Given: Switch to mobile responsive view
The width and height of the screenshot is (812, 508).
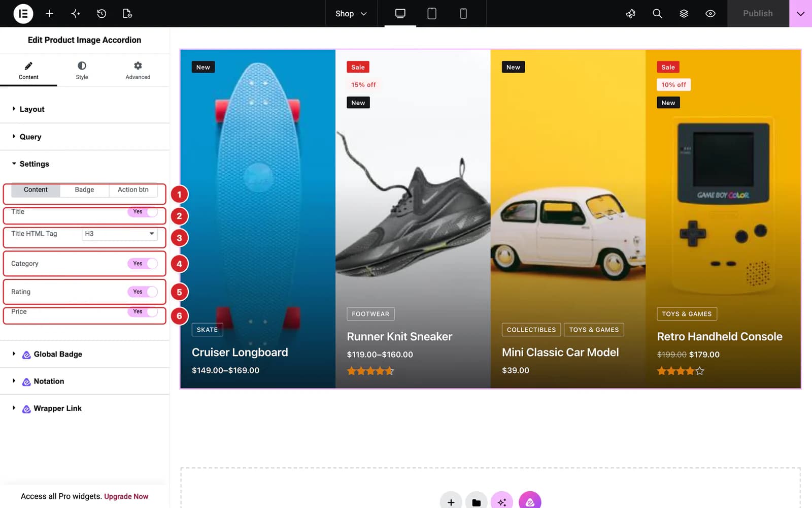Looking at the screenshot, I should [463, 14].
